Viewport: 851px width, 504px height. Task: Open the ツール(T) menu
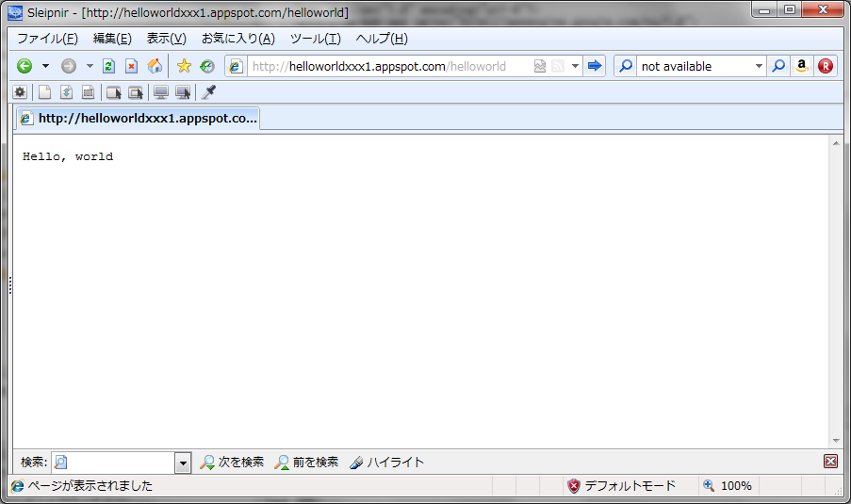(316, 39)
